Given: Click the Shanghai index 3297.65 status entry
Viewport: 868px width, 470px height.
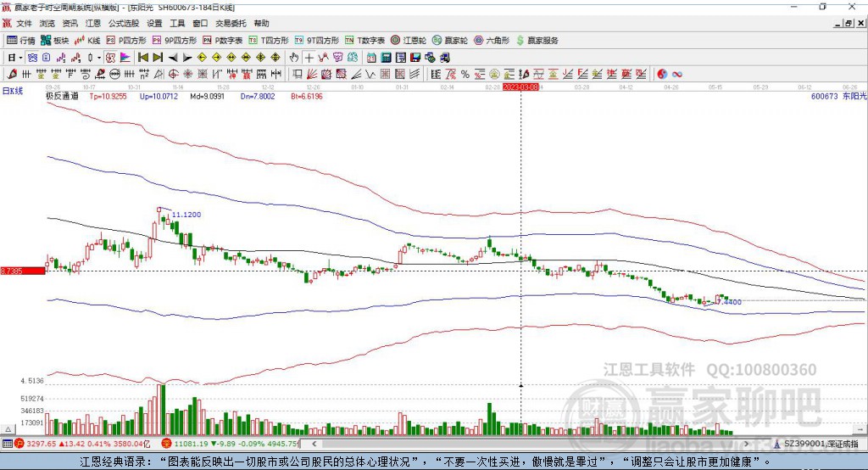Looking at the screenshot, I should pyautogui.click(x=83, y=444).
